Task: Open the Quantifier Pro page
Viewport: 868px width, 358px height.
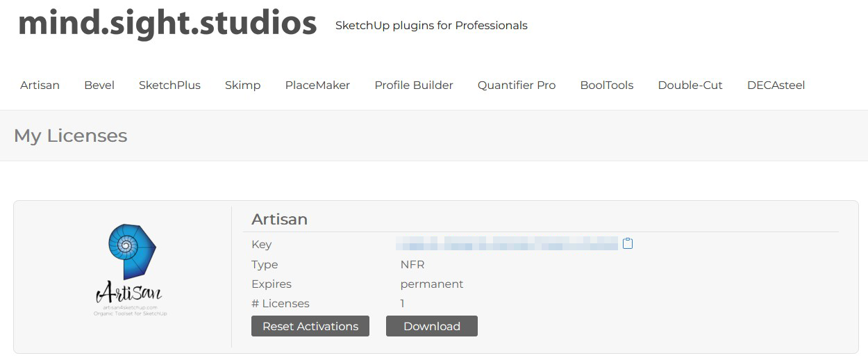Action: [517, 86]
